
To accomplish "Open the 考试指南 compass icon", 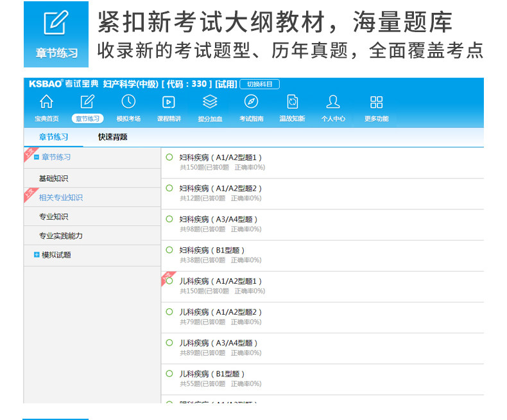I will [x=251, y=101].
